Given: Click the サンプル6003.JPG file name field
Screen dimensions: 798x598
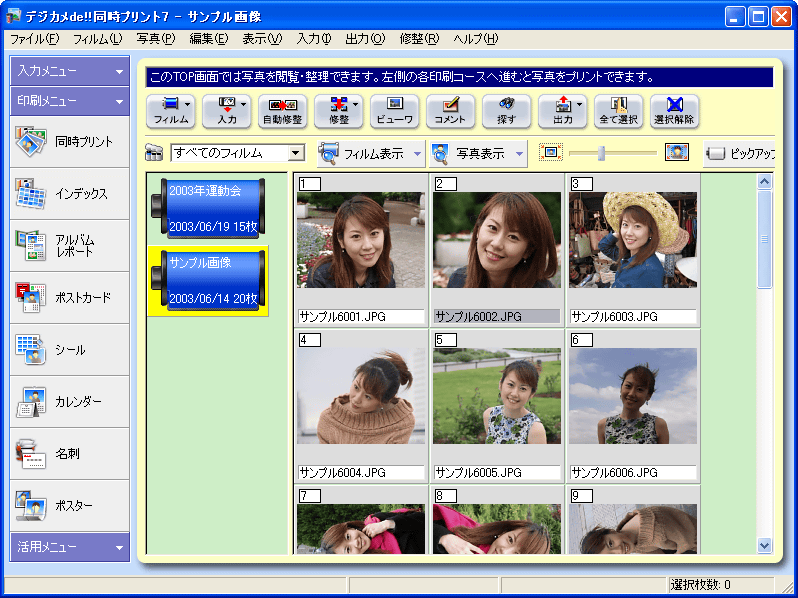Looking at the screenshot, I should pos(633,317).
